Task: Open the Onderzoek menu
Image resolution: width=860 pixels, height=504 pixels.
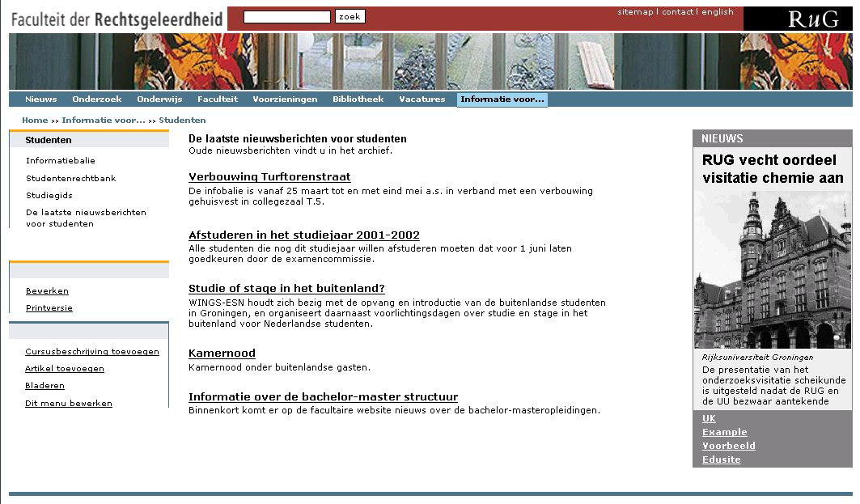Action: [97, 100]
